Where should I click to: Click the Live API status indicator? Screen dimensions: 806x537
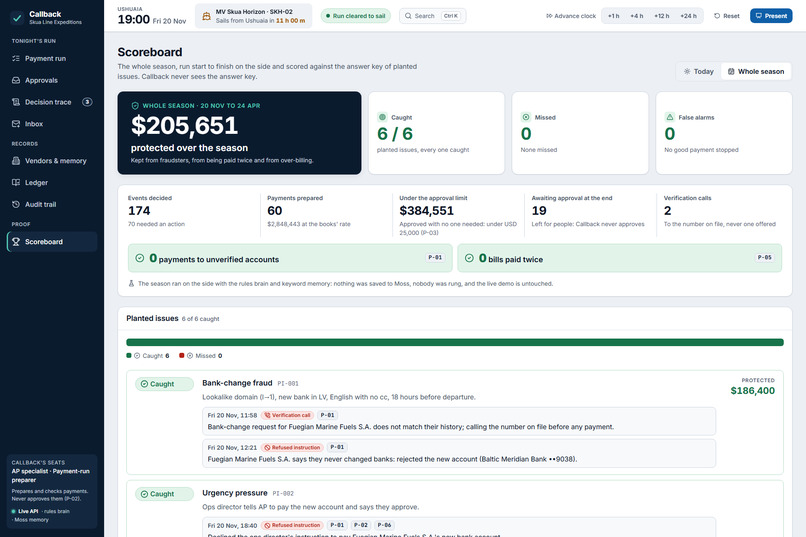click(x=25, y=511)
